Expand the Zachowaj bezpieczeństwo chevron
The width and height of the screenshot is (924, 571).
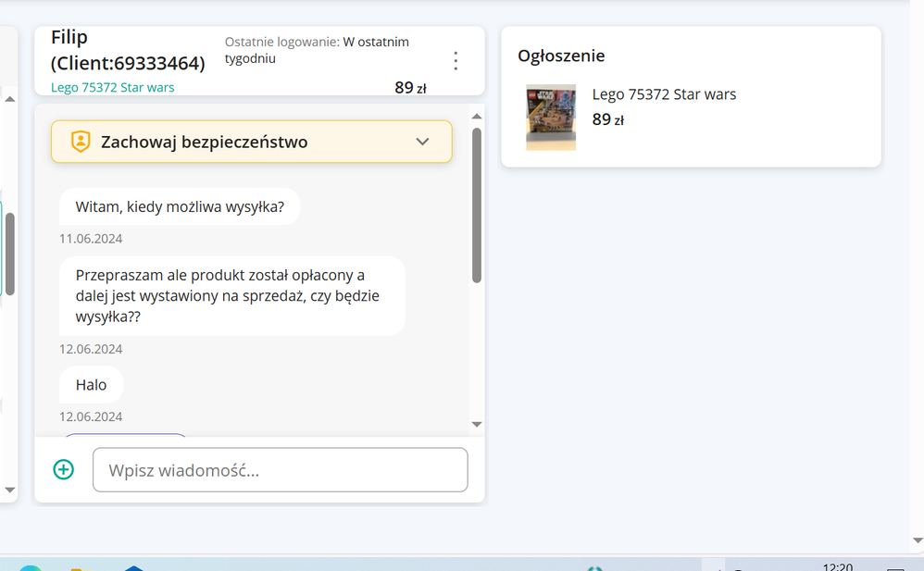[x=422, y=142]
